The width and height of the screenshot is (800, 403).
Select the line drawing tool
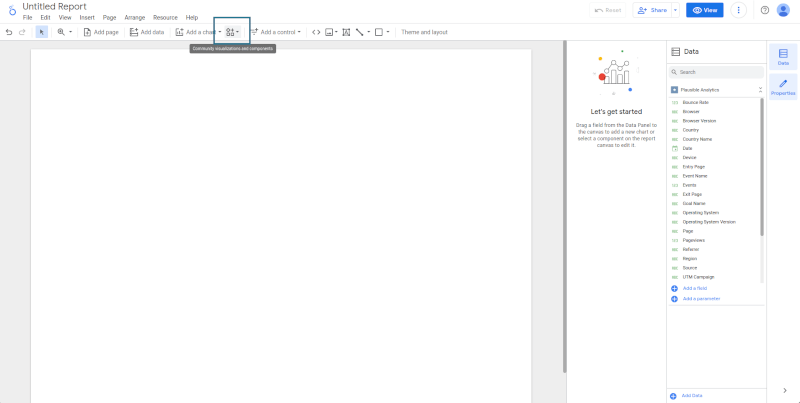360,32
